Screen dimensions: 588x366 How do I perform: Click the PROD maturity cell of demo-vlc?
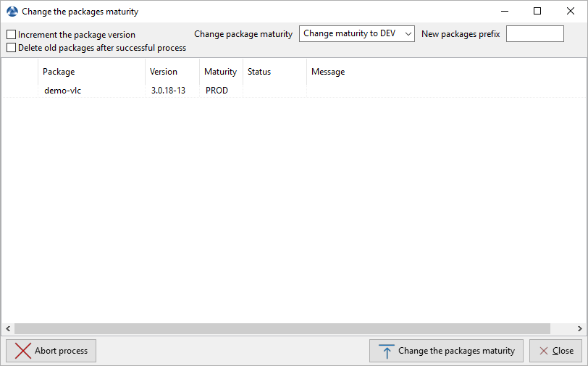point(217,91)
